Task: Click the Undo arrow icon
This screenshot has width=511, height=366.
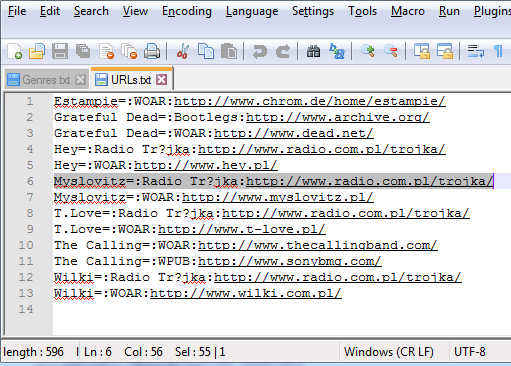Action: click(260, 52)
